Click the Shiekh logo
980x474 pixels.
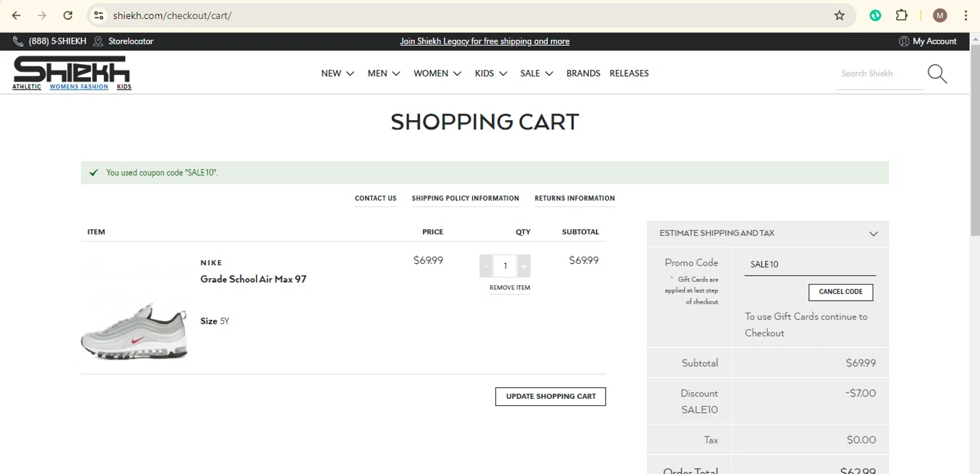72,69
